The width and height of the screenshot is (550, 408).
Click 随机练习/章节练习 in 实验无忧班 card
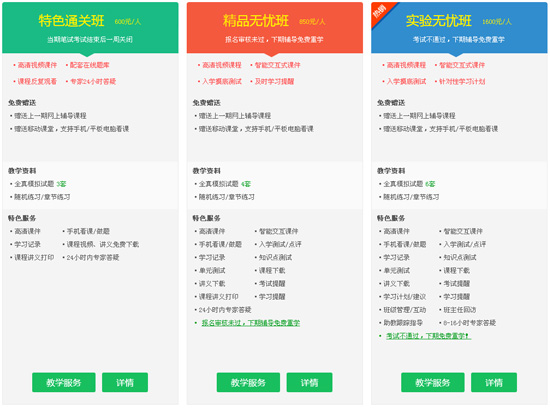411,197
